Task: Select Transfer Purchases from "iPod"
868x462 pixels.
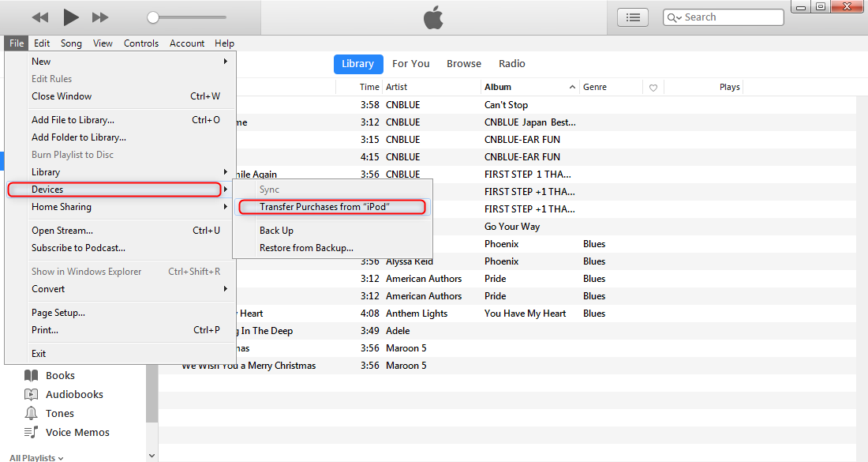Action: click(332, 207)
